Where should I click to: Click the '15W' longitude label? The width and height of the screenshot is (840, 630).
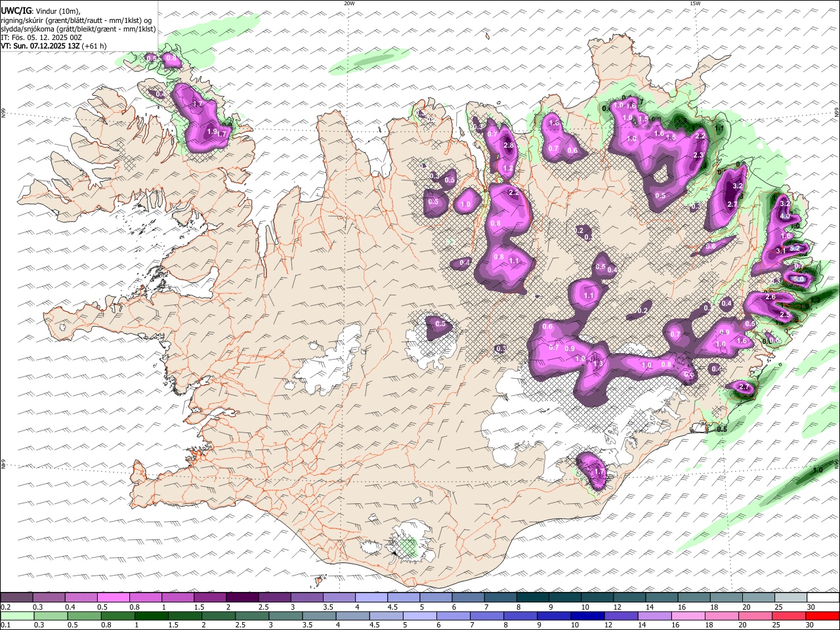coord(695,3)
